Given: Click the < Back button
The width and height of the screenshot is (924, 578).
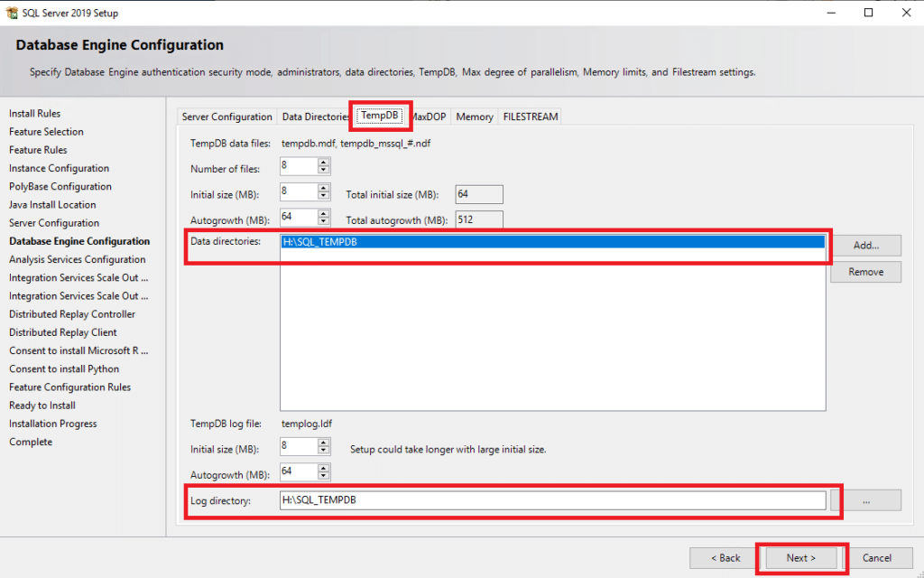Looking at the screenshot, I should pyautogui.click(x=725, y=558).
